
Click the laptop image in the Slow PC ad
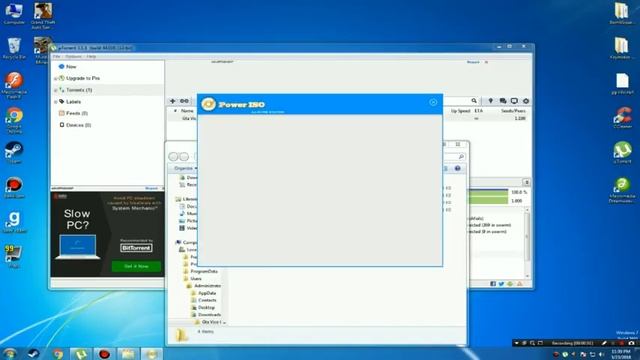tap(78, 247)
